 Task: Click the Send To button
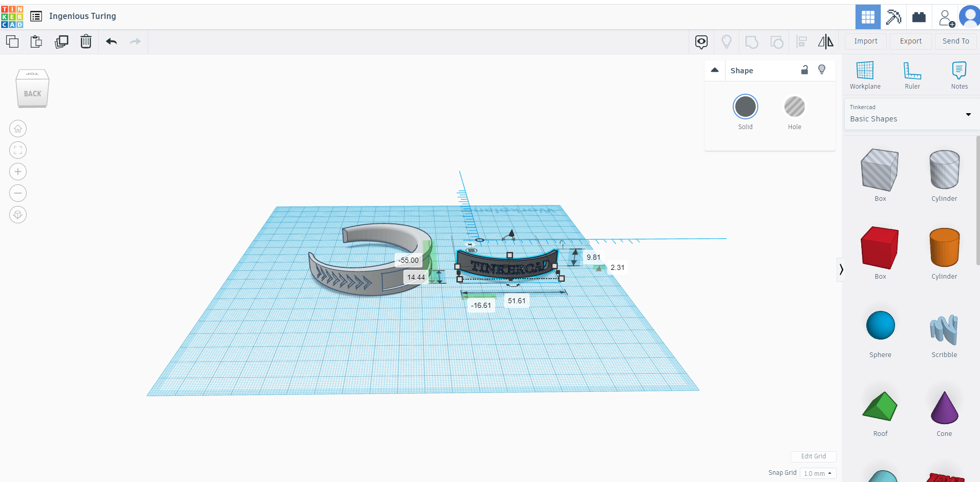[x=955, y=41]
